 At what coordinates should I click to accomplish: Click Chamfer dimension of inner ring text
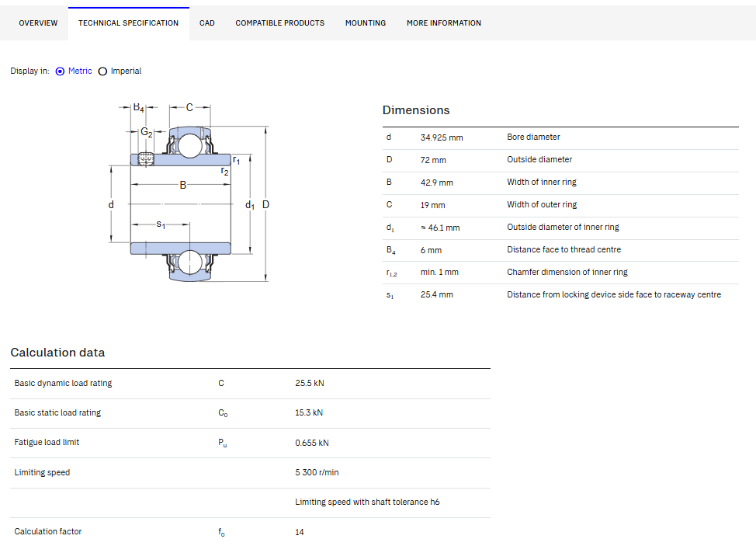567,272
